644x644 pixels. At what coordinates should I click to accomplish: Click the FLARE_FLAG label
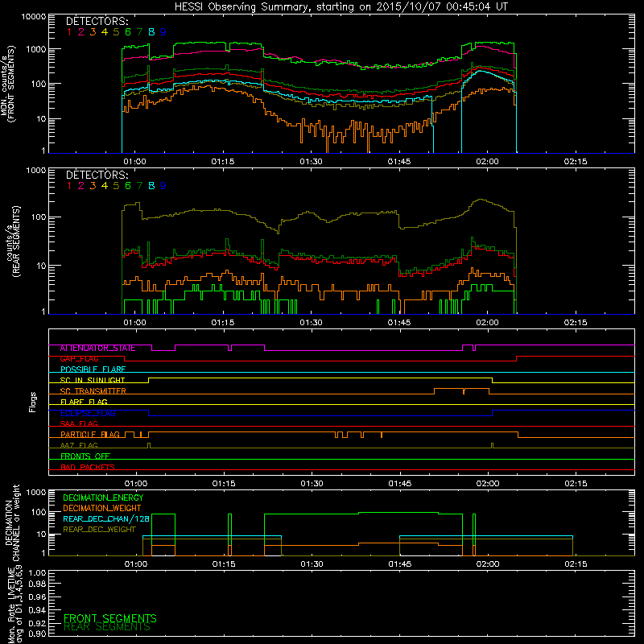pyautogui.click(x=84, y=402)
